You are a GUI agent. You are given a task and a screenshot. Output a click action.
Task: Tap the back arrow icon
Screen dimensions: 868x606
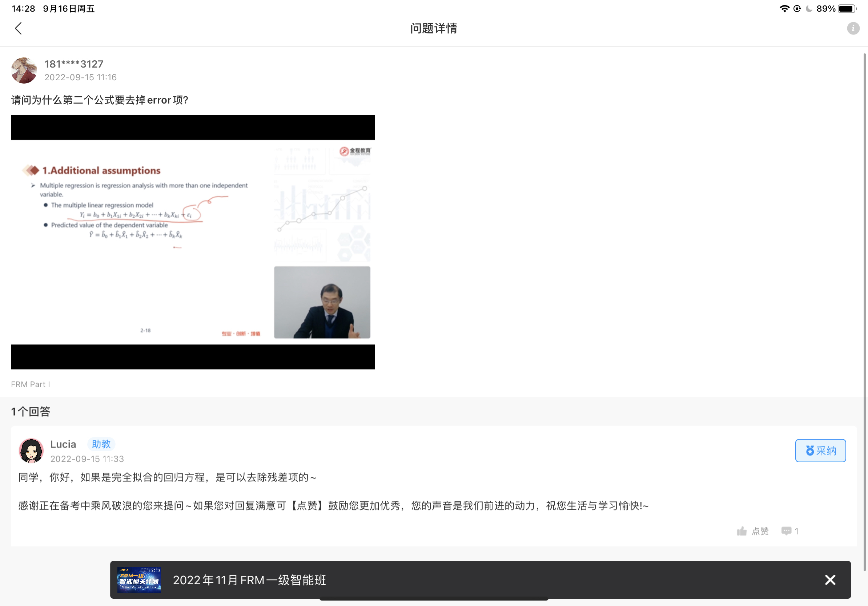click(x=18, y=28)
